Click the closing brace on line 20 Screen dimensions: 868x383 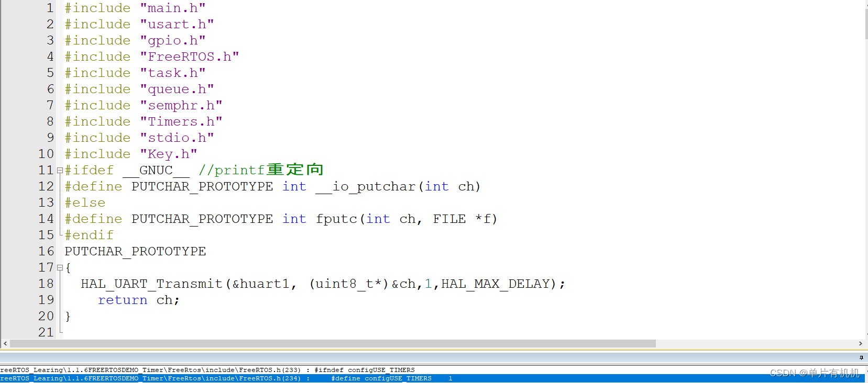pyautogui.click(x=68, y=317)
